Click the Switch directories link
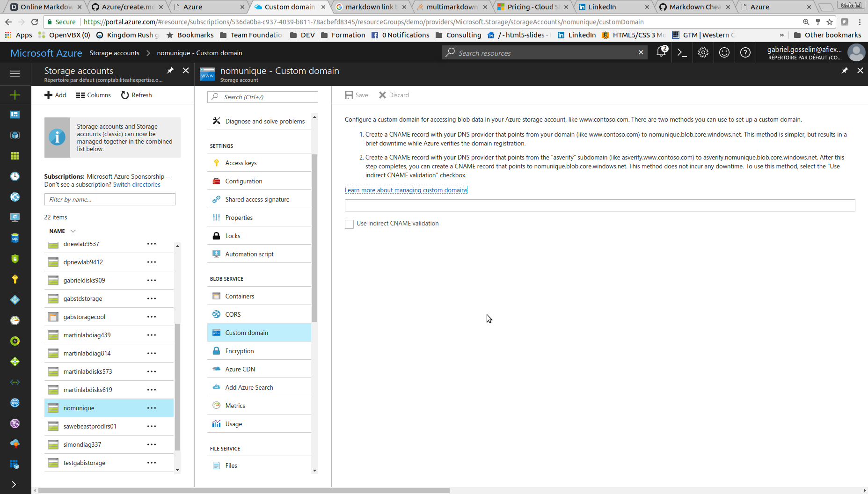Image resolution: width=868 pixels, height=494 pixels. (x=137, y=185)
